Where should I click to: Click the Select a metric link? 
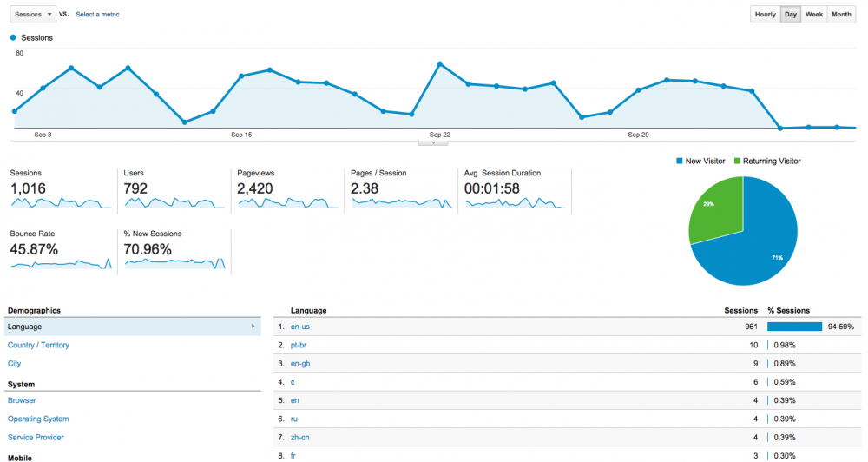(x=97, y=15)
